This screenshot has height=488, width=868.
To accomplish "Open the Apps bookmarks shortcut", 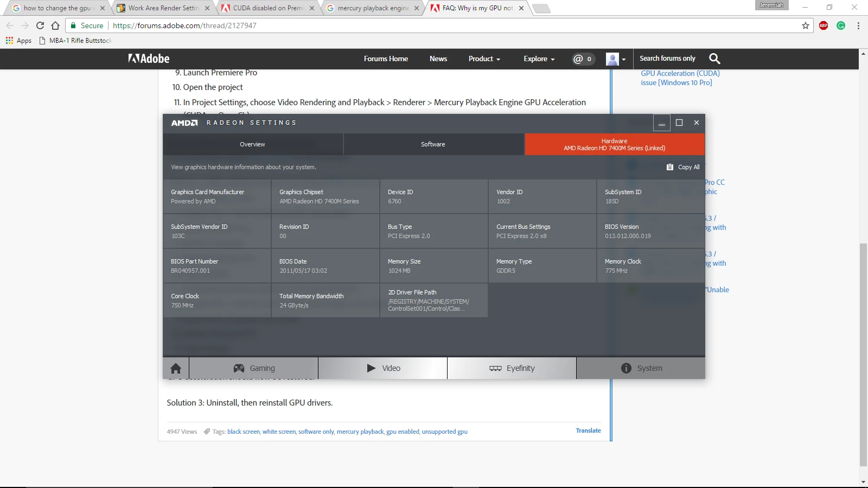I will pos(18,41).
